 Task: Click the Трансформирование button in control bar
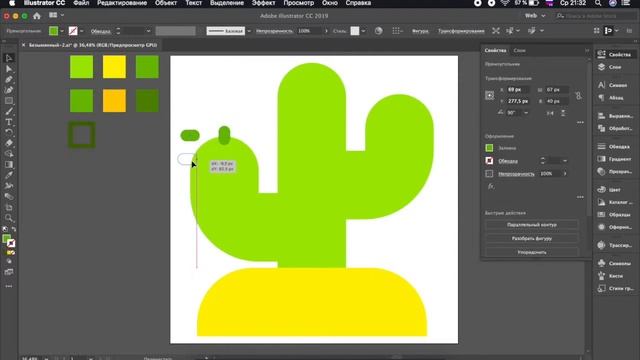pyautogui.click(x=461, y=31)
